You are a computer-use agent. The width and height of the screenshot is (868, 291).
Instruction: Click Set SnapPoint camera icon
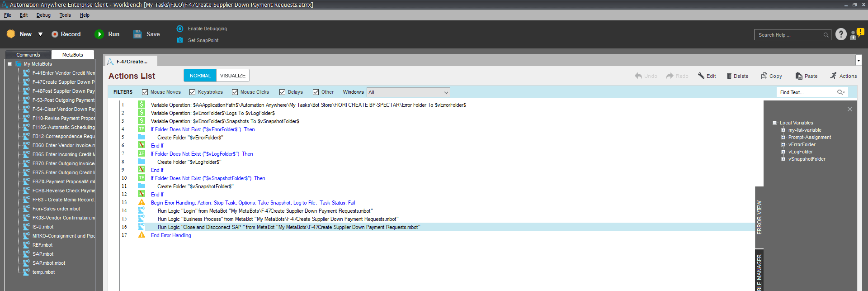pyautogui.click(x=180, y=40)
